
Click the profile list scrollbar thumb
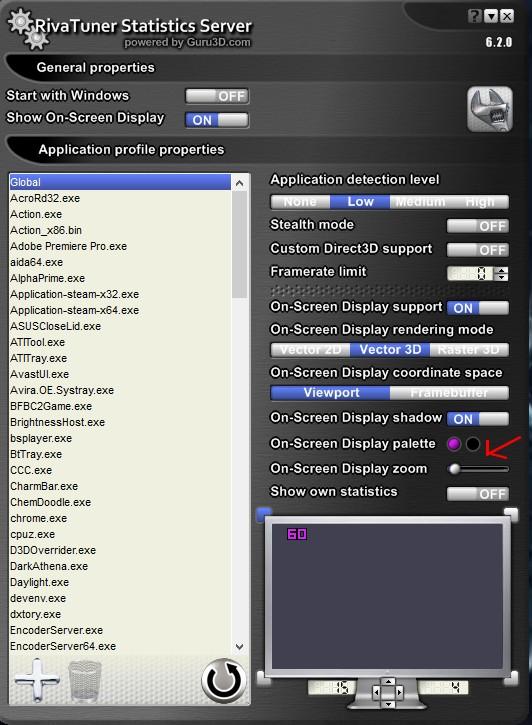point(239,245)
